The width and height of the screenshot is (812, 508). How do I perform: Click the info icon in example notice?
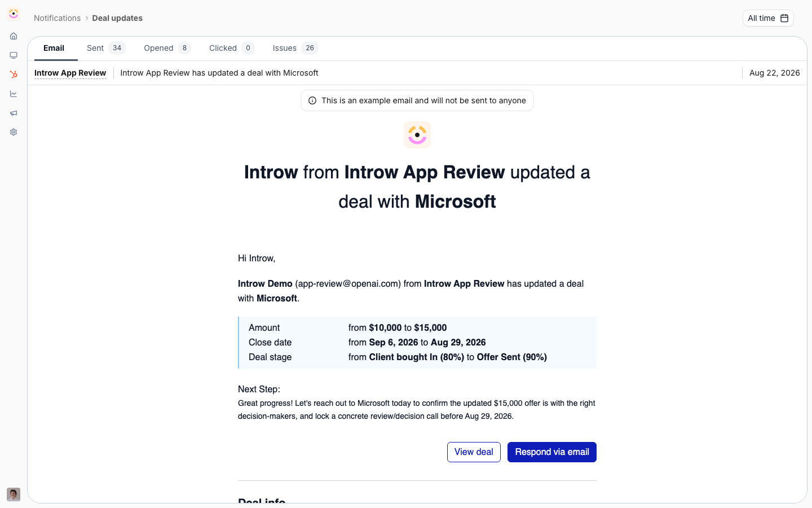coord(312,100)
